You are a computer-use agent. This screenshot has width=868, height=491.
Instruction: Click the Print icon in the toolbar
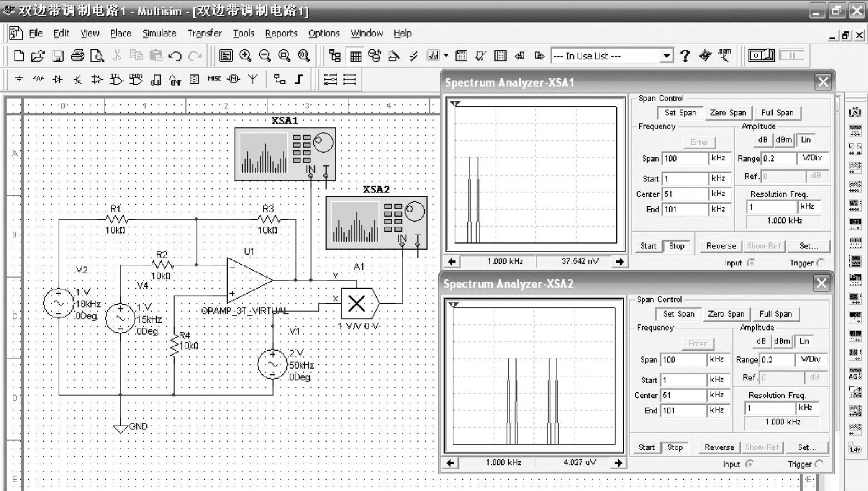(x=78, y=55)
